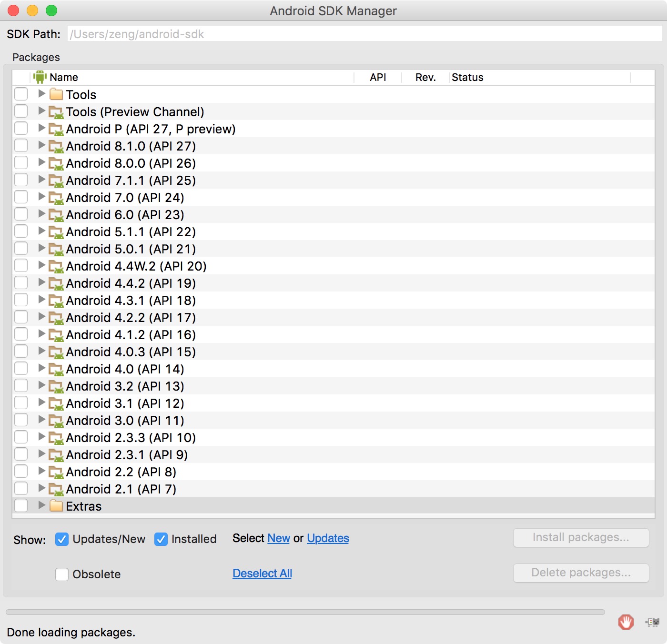Expand the Android 4.0 (API 14) node

pyautogui.click(x=41, y=368)
